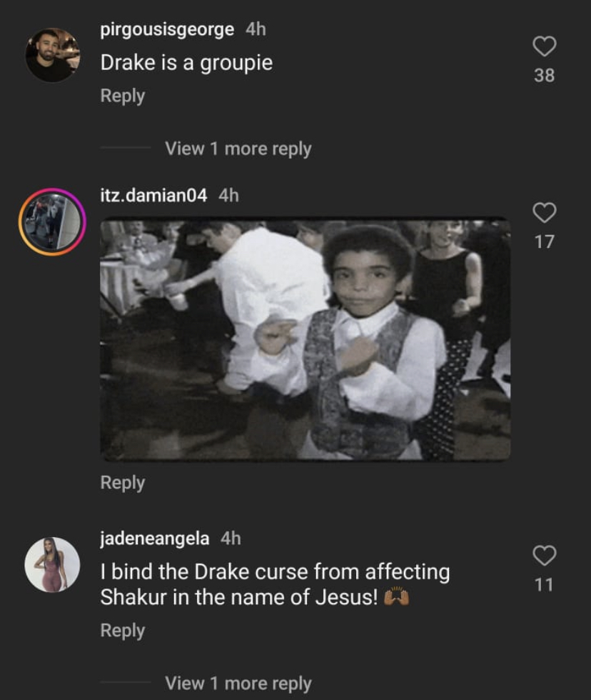View the 17 likes on the GIF comment
This screenshot has width=591, height=700.
(x=544, y=242)
